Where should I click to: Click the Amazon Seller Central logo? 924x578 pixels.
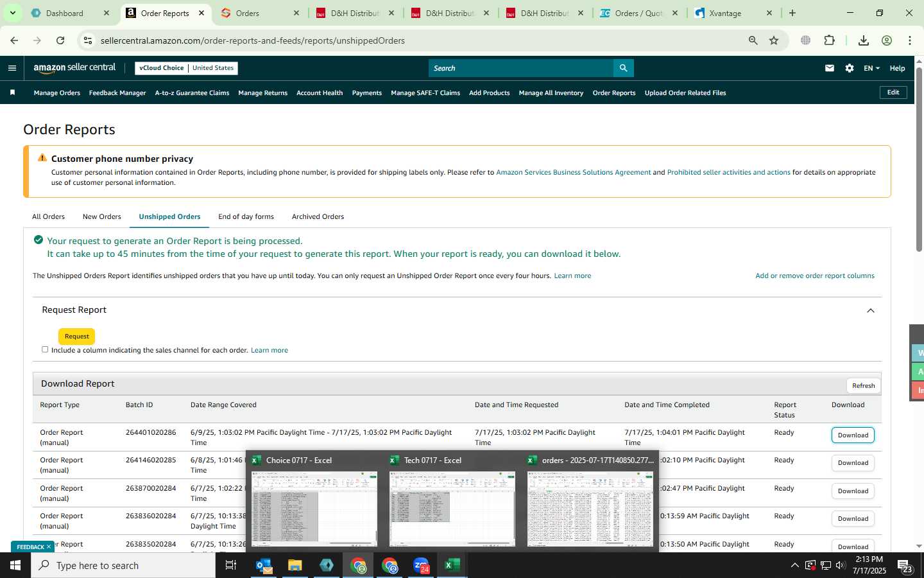[x=74, y=68]
